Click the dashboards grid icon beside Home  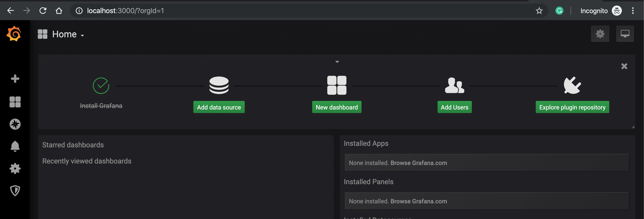click(x=43, y=34)
